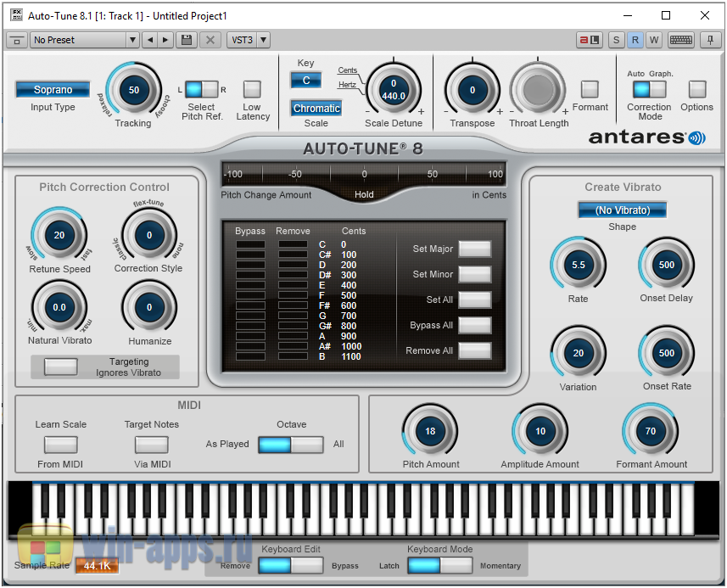The image size is (727, 588).
Task: Switch the Octave As Played/All toggle
Action: click(x=291, y=445)
